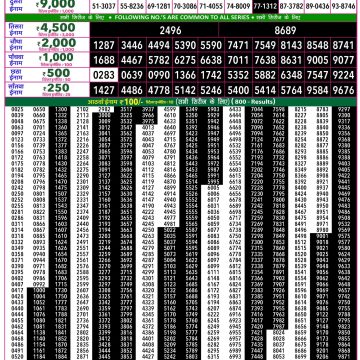Click number 5246 in ₹250 row

point(211,90)
